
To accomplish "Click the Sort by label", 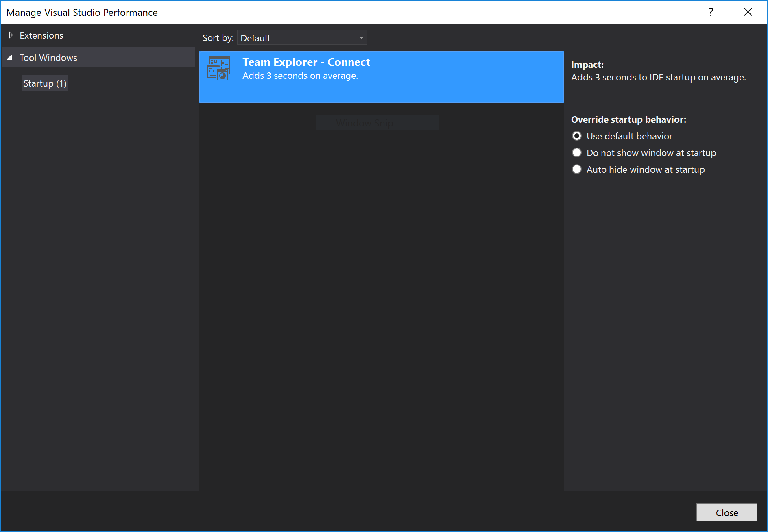I will (218, 38).
